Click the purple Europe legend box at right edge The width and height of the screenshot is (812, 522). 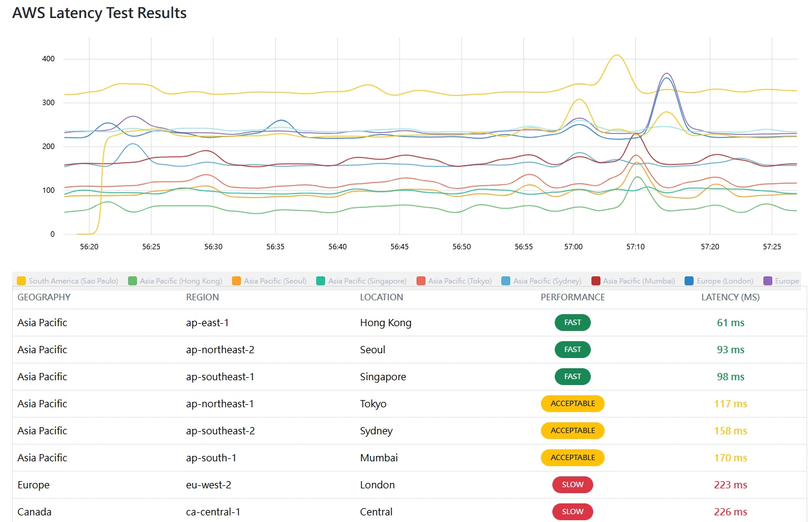point(768,281)
